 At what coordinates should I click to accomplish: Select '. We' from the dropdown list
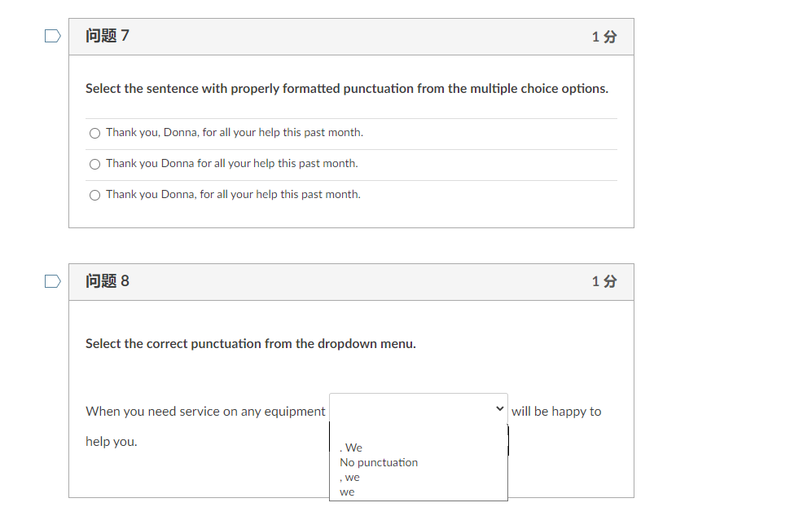[x=350, y=447]
